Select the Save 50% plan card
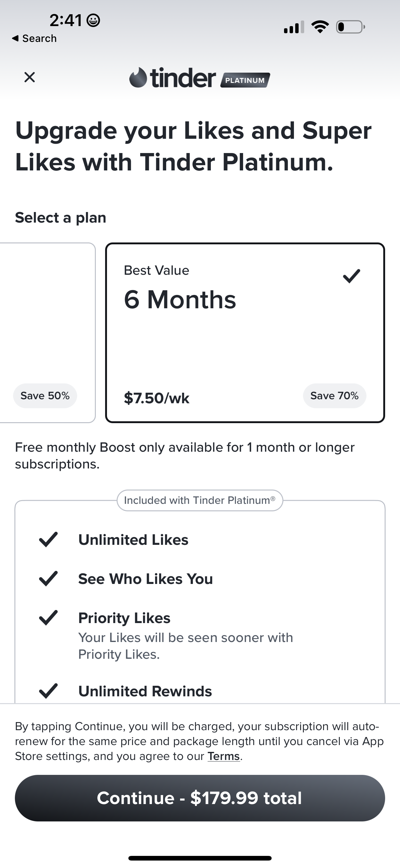 47,332
